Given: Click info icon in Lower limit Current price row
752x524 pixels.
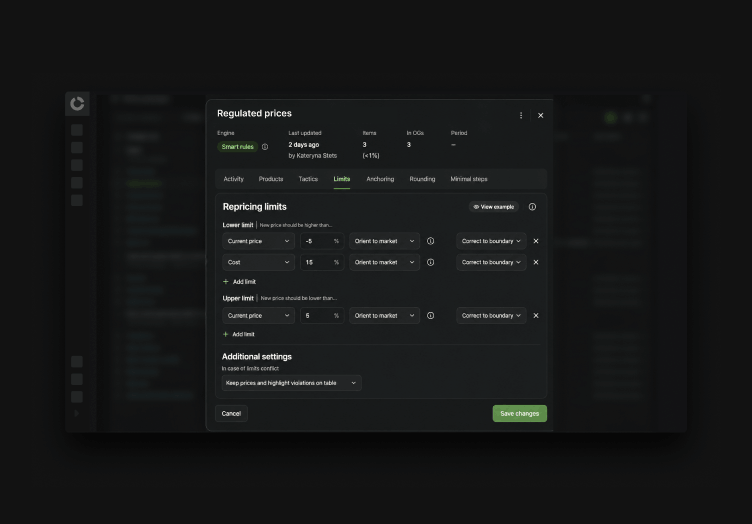Looking at the screenshot, I should (431, 241).
